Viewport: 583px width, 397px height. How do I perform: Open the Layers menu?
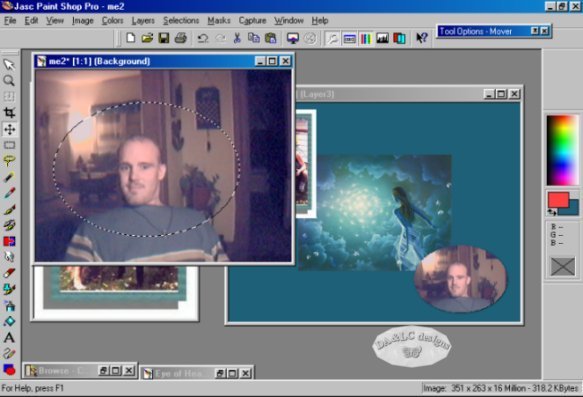tap(143, 20)
